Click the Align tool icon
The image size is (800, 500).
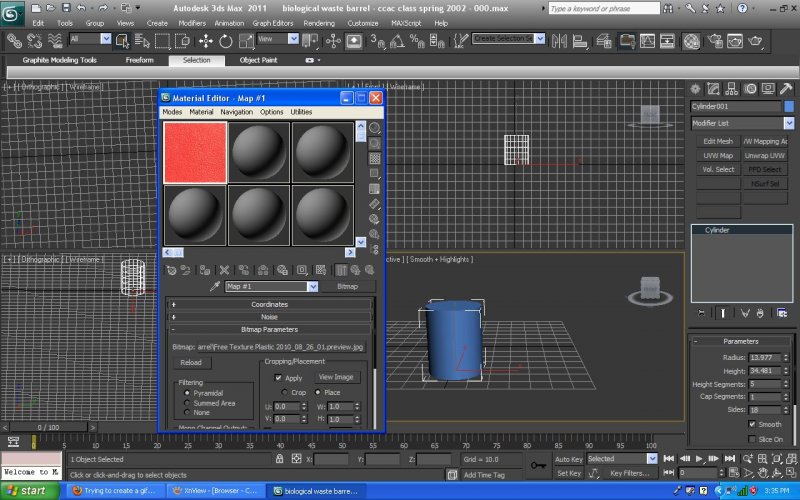(x=580, y=41)
